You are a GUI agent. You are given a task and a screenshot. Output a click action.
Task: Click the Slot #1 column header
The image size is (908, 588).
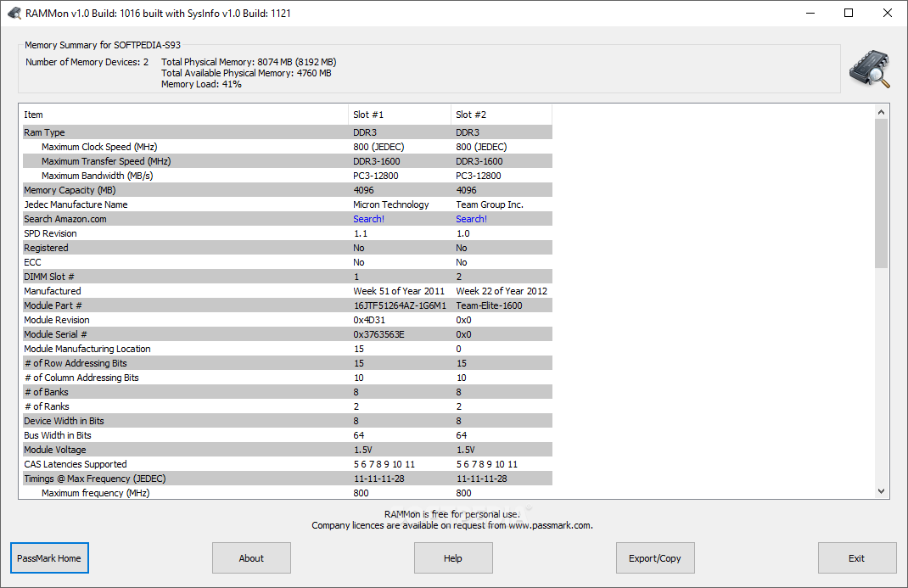(x=400, y=115)
